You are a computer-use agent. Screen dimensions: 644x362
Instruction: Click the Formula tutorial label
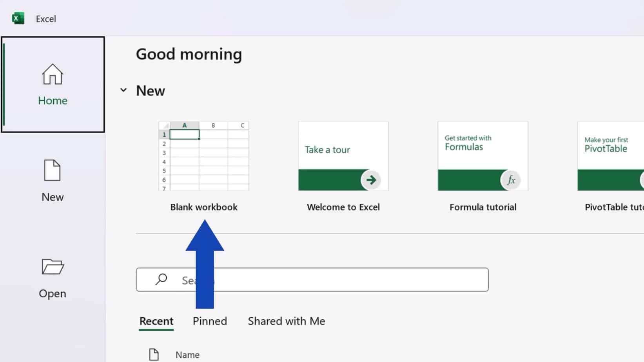483,207
